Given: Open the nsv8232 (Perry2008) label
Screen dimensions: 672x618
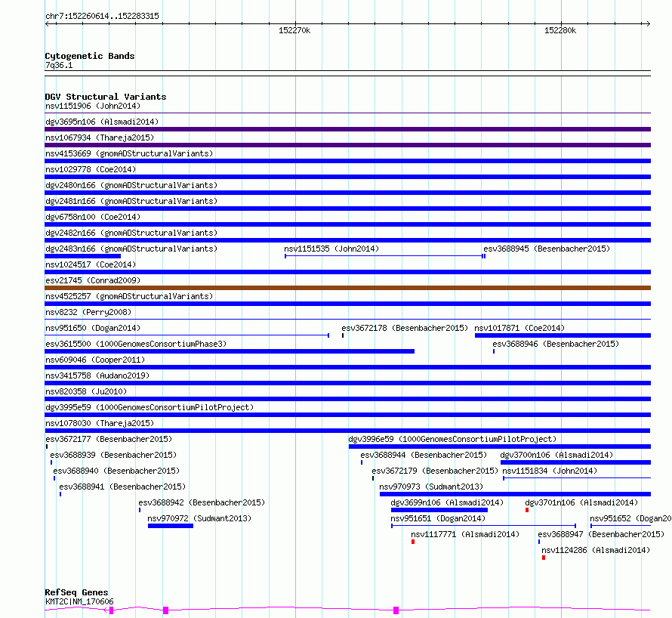Looking at the screenshot, I should 88,312.
